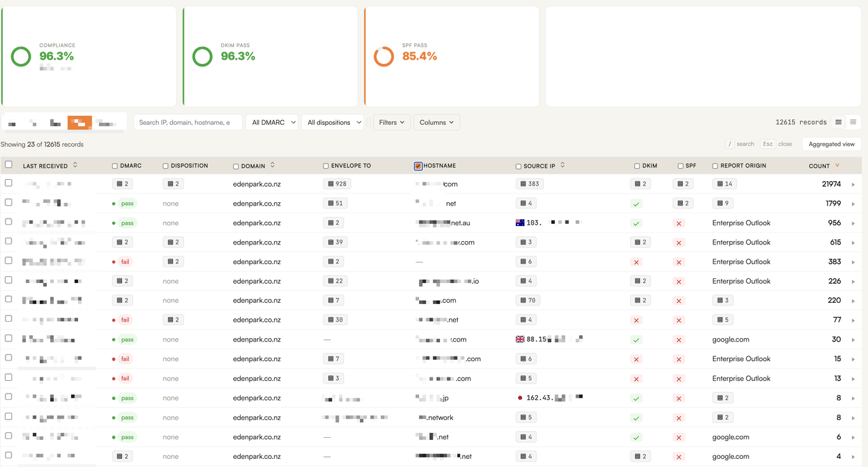Click the SPF red cross in the 956 row
Image resolution: width=868 pixels, height=467 pixels.
(679, 223)
